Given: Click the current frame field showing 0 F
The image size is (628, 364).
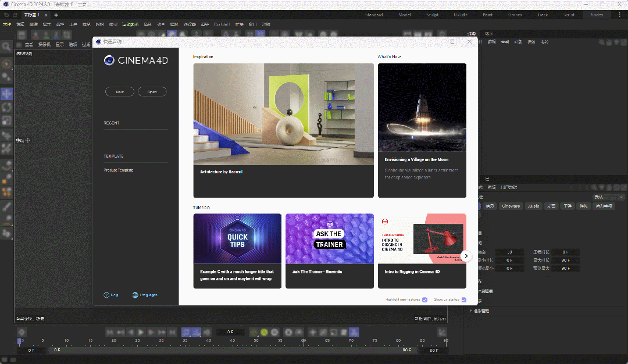Looking at the screenshot, I should pos(230,332).
